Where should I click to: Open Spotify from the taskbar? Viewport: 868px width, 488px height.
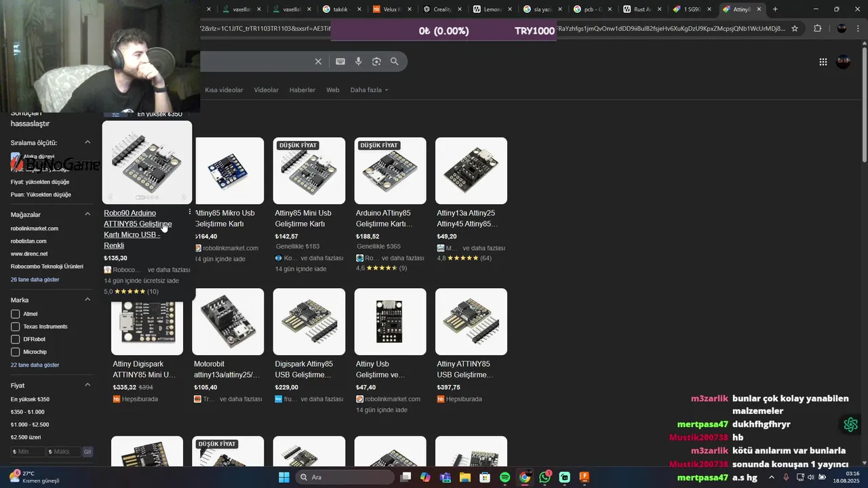pos(505,477)
